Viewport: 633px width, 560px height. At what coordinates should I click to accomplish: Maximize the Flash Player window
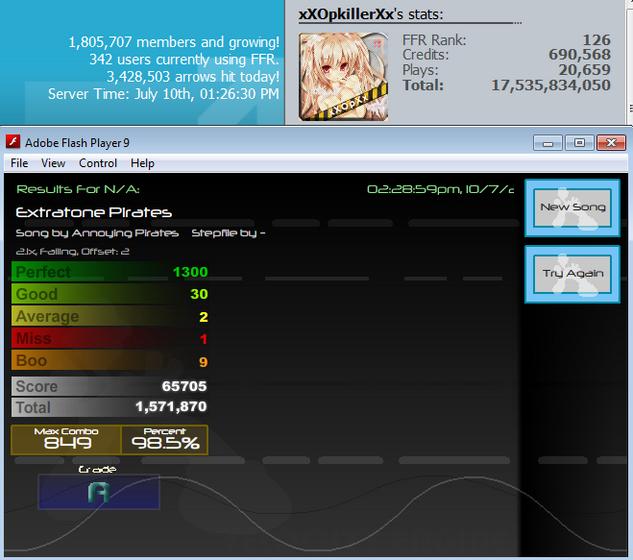579,143
